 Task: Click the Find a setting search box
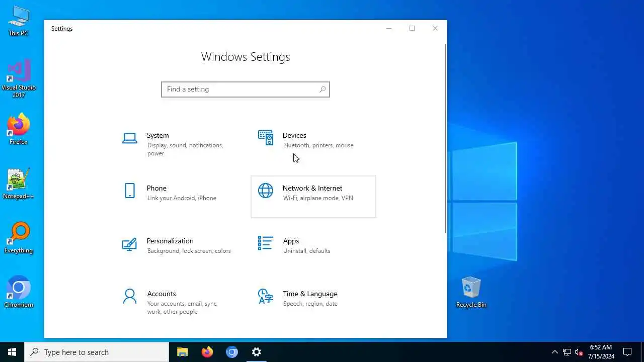pos(246,89)
